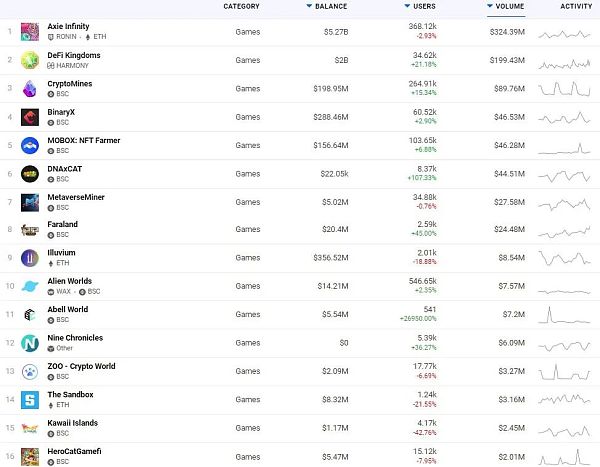Sort the table by Balance column

point(331,7)
